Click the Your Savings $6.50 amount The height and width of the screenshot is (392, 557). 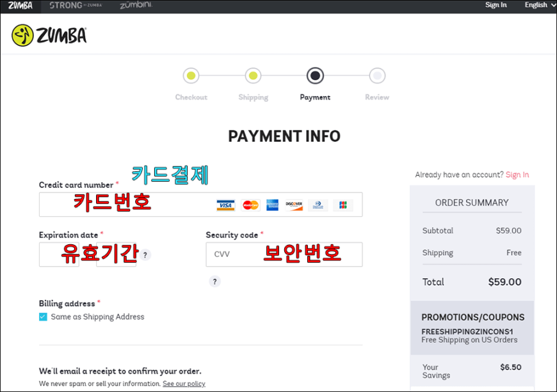pos(511,367)
